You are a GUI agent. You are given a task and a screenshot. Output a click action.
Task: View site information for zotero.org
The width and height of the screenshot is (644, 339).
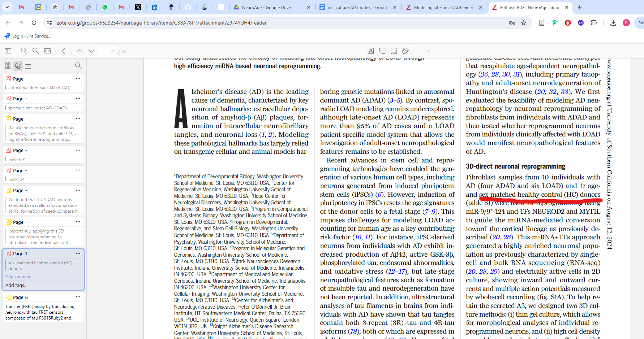(x=50, y=23)
